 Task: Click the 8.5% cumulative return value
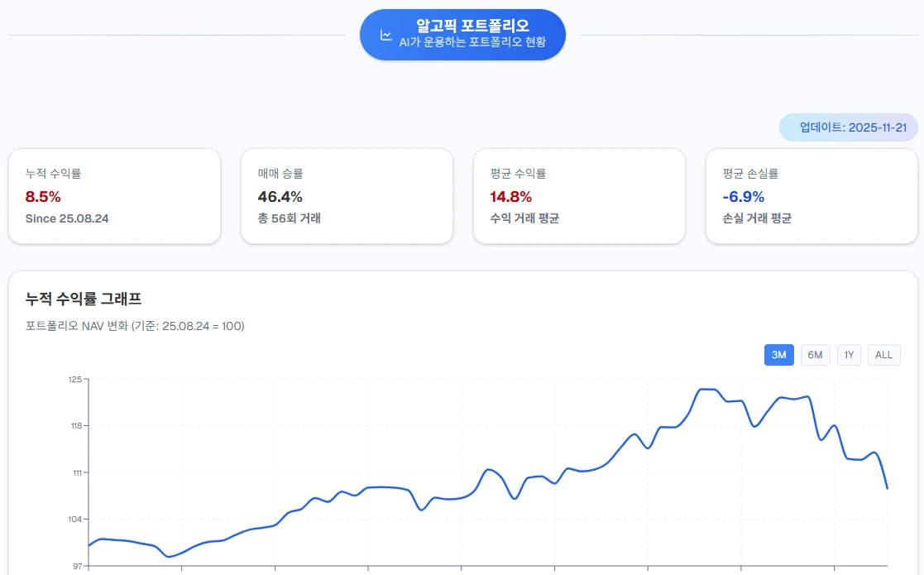(43, 197)
